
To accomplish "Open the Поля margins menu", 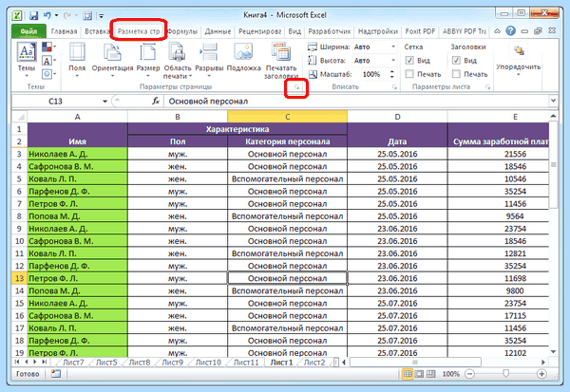I will [x=77, y=60].
